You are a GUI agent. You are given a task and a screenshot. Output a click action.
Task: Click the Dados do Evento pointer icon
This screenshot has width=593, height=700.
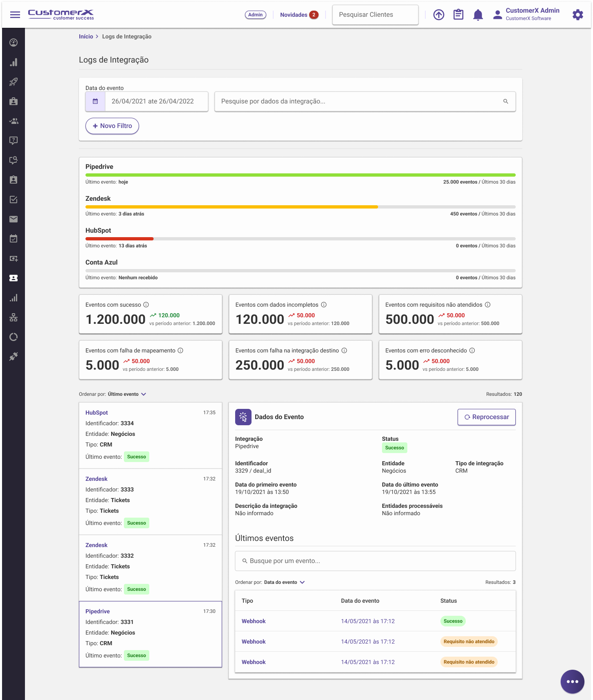(243, 417)
